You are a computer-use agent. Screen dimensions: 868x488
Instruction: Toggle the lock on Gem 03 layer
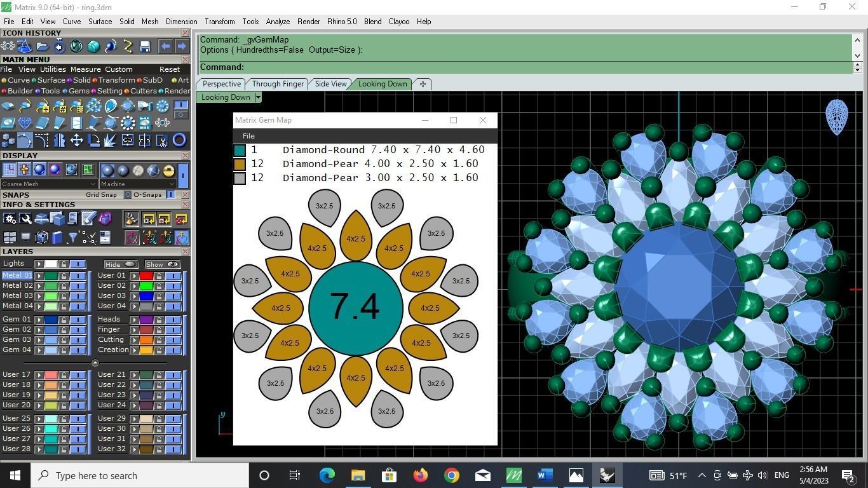64,339
